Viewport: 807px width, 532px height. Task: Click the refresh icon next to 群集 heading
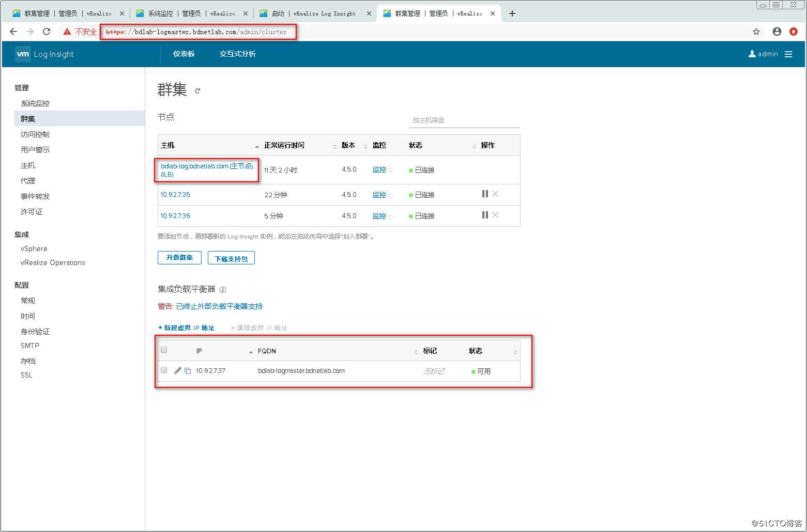pyautogui.click(x=197, y=91)
